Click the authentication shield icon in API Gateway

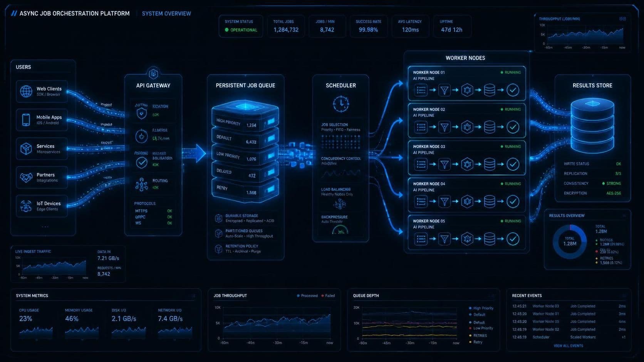[141, 113]
